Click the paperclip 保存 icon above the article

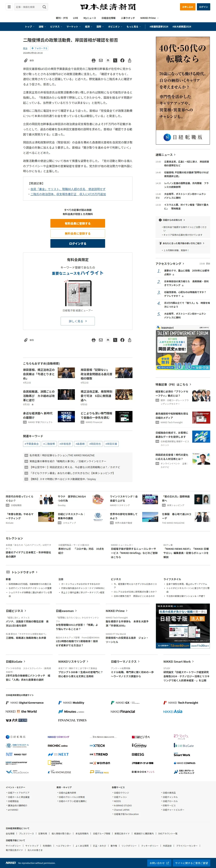26,60
